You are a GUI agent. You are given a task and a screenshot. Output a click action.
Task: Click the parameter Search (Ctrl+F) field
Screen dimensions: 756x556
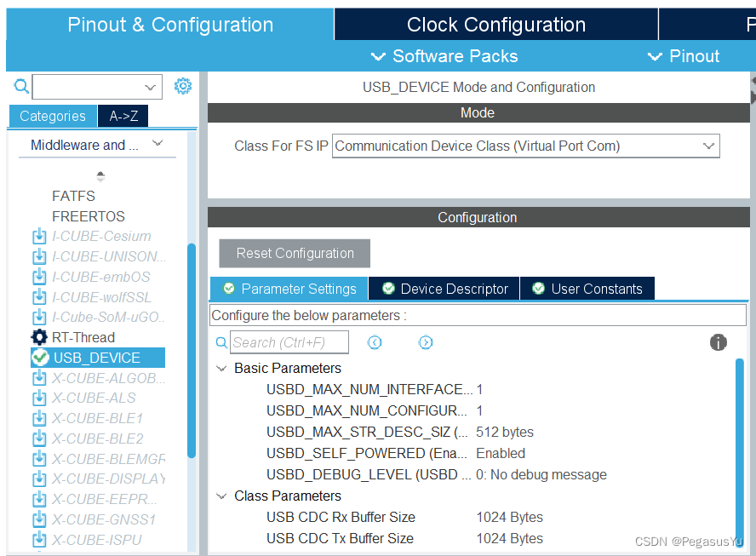point(289,342)
